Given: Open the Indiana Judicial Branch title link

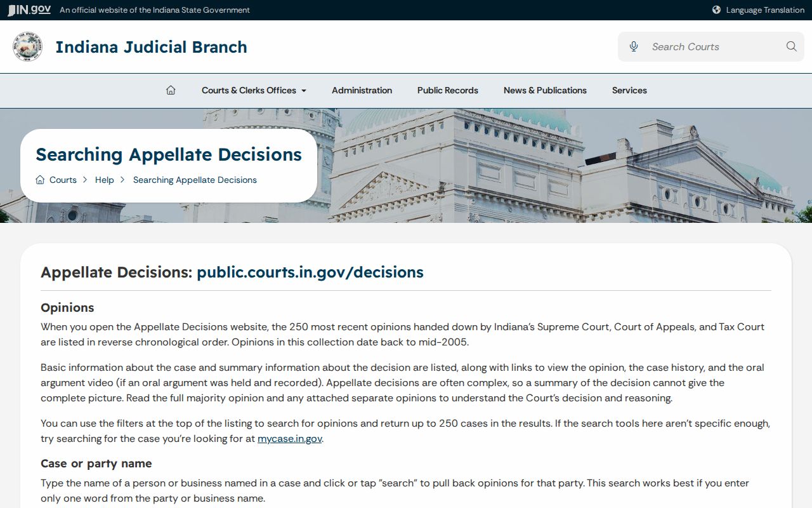Looking at the screenshot, I should (151, 47).
